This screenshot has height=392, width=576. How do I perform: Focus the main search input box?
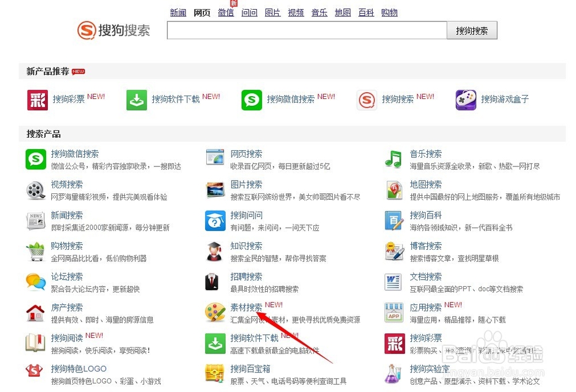pyautogui.click(x=307, y=31)
